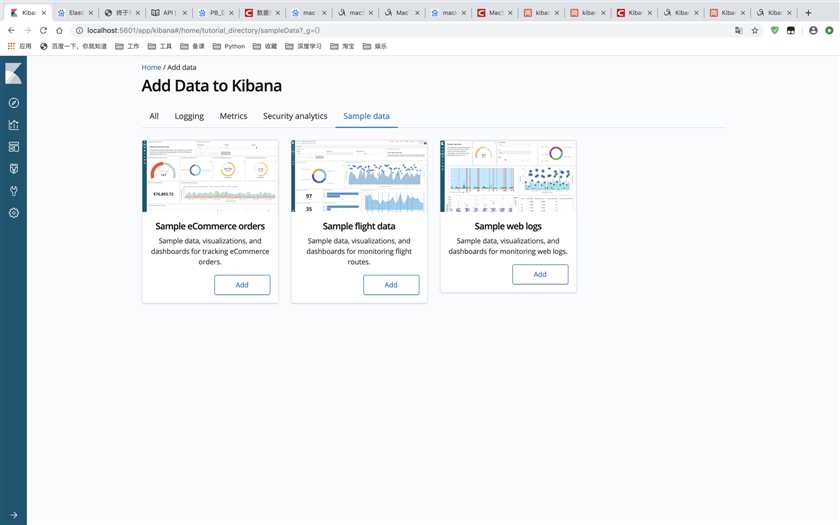Open a new browser tab
The height and width of the screenshot is (525, 840).
coord(808,12)
